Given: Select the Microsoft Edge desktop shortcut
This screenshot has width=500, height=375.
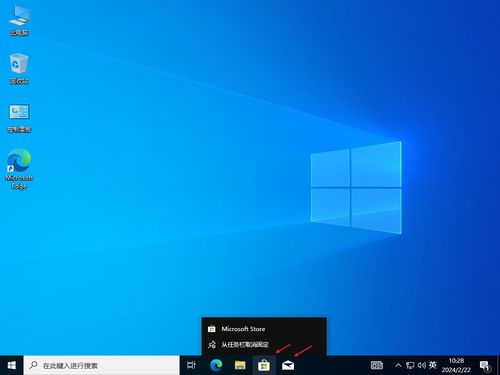Looking at the screenshot, I should pyautogui.click(x=19, y=169).
